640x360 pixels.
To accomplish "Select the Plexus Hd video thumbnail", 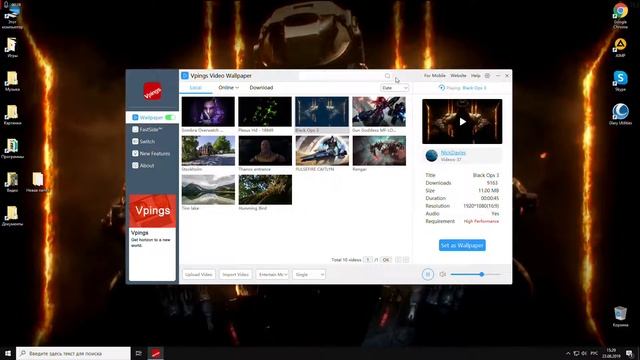I will (x=265, y=111).
